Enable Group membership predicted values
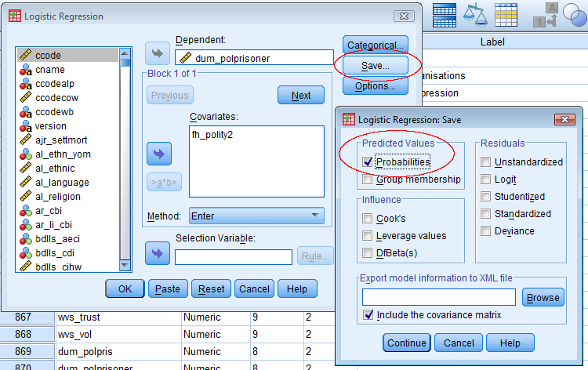The height and width of the screenshot is (370, 588). [x=368, y=180]
